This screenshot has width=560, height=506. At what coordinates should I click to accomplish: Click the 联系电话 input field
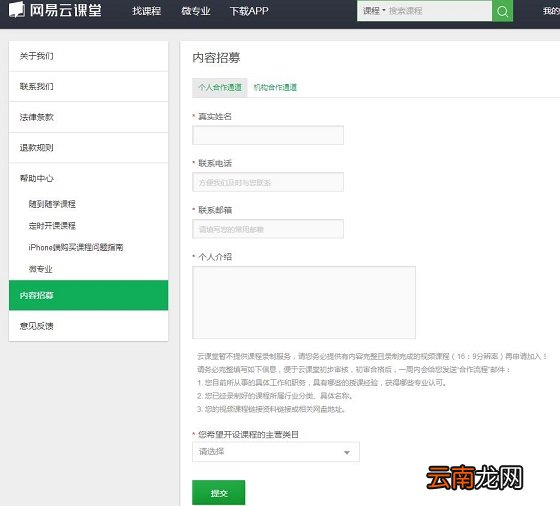[x=268, y=182]
